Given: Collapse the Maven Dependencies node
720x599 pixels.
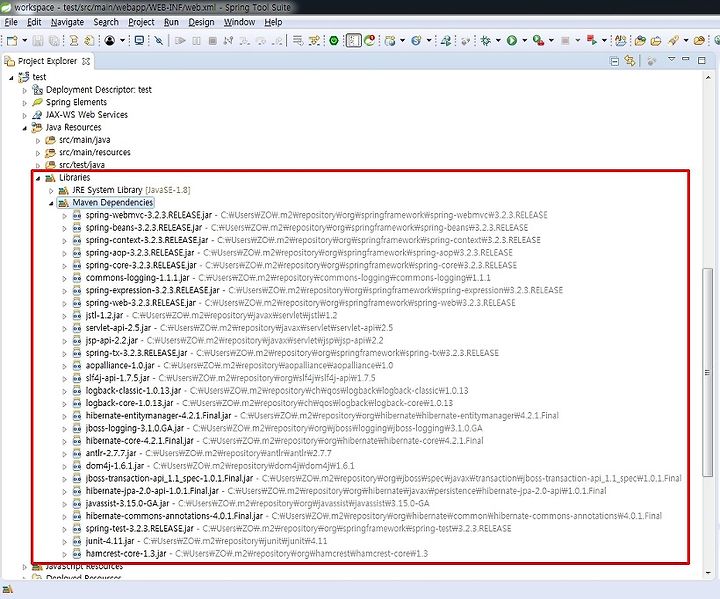Looking at the screenshot, I should tap(51, 203).
